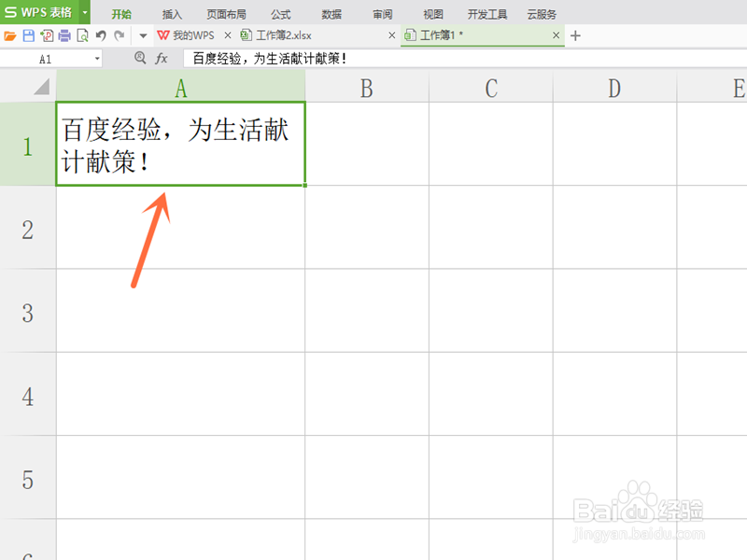The height and width of the screenshot is (560, 747).
Task: Undo the last action
Action: [x=100, y=35]
